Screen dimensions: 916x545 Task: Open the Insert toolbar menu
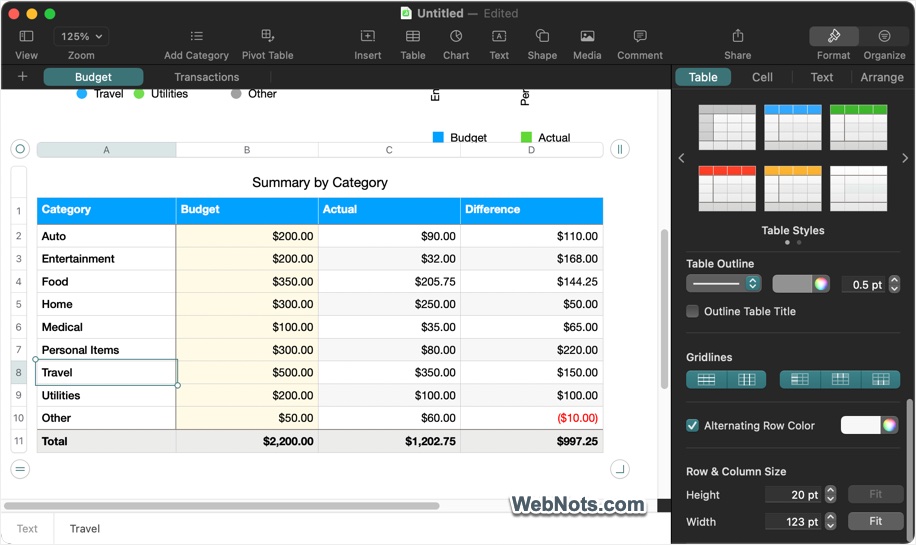pos(367,36)
